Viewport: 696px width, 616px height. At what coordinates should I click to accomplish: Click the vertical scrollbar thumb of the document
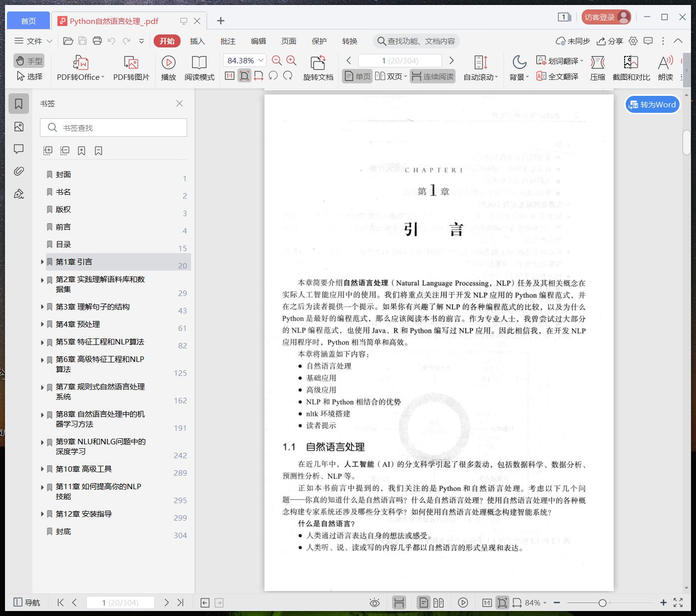(x=687, y=143)
